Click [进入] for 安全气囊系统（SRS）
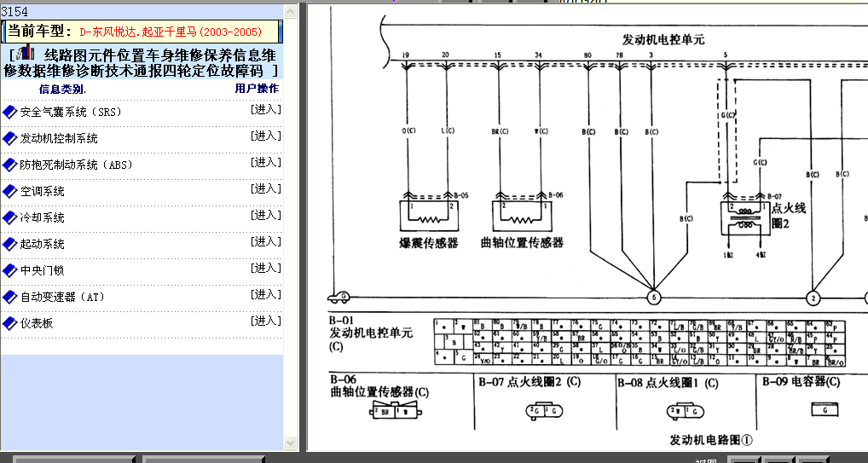The image size is (868, 463). 266,110
